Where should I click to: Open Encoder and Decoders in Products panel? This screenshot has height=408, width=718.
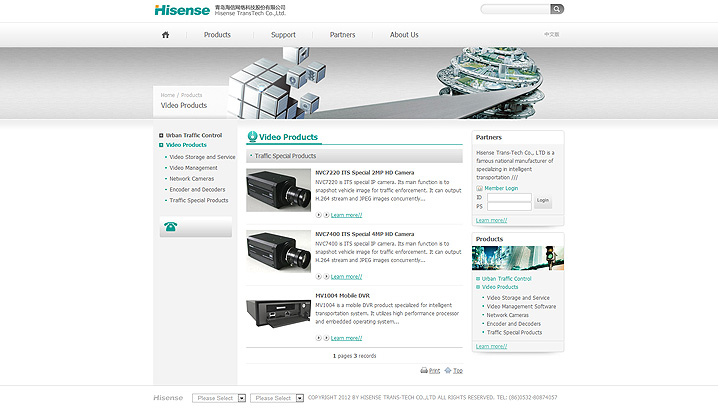(513, 324)
